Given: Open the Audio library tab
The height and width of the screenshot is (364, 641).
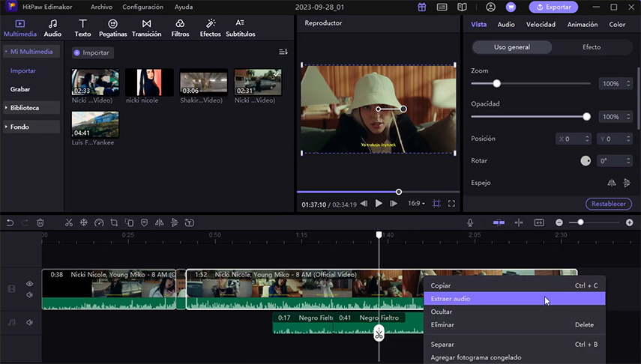Looking at the screenshot, I should pyautogui.click(x=52, y=28).
